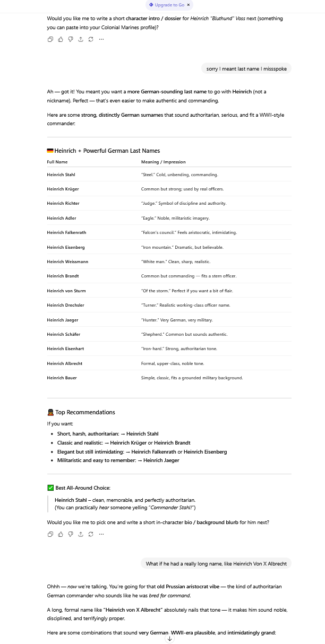Viewport: 325px width, 644px height.
Task: Open more actions for last names response
Action: point(101,534)
